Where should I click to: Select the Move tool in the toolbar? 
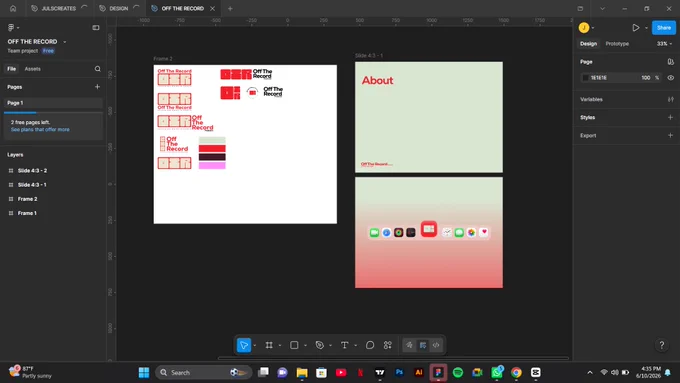(244, 345)
